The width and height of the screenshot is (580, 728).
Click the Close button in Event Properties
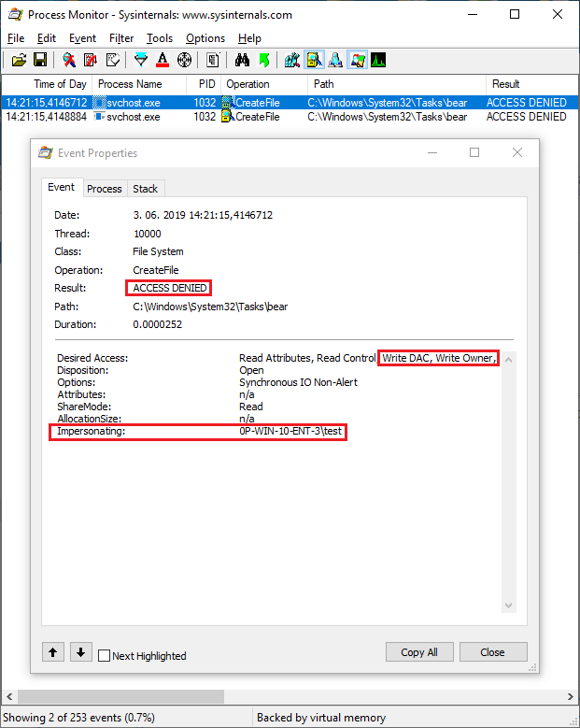pyautogui.click(x=493, y=652)
